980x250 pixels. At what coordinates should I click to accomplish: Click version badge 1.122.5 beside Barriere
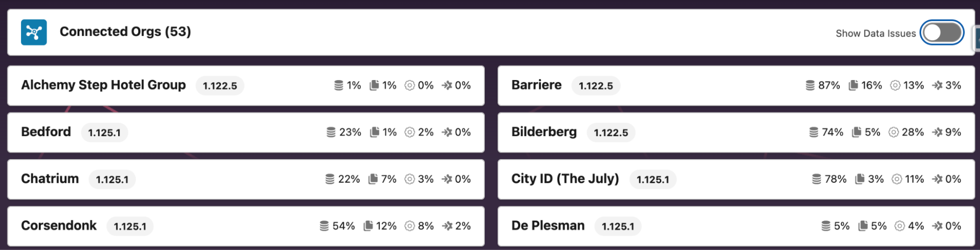[596, 86]
